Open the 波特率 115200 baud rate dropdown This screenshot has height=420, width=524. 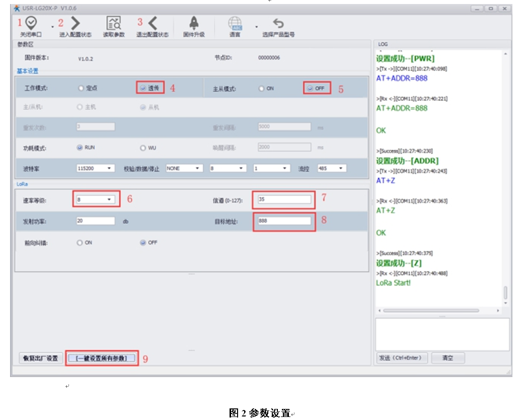click(x=96, y=168)
